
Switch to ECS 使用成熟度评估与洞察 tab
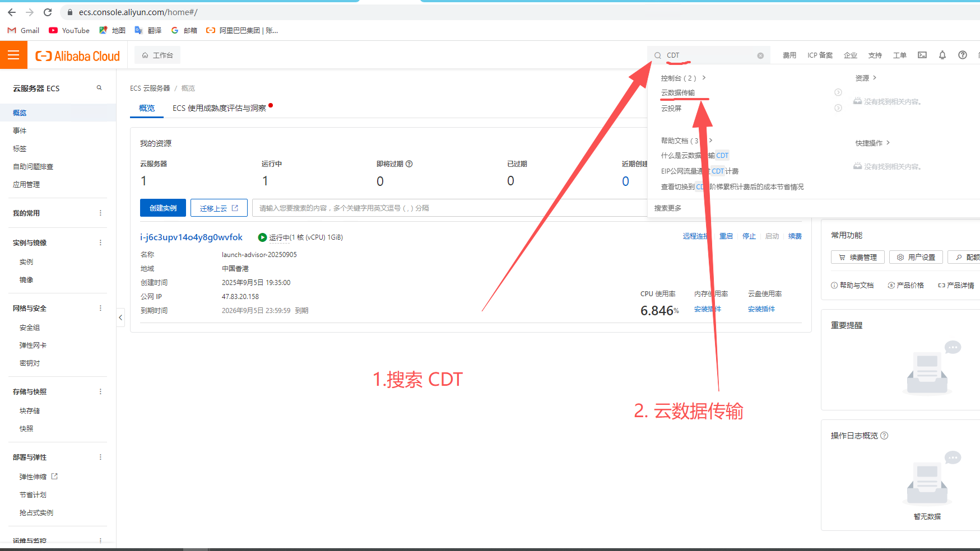(x=219, y=108)
